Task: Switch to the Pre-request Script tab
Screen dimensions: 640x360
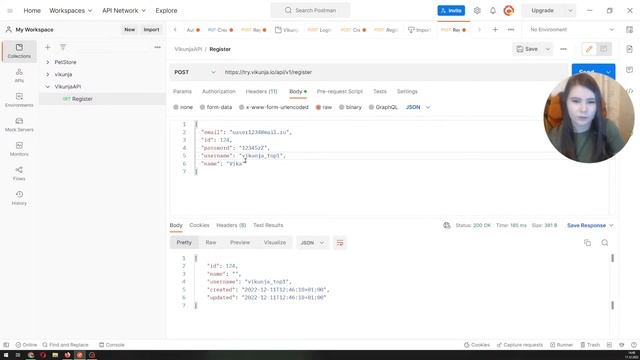Action: tap(340, 91)
